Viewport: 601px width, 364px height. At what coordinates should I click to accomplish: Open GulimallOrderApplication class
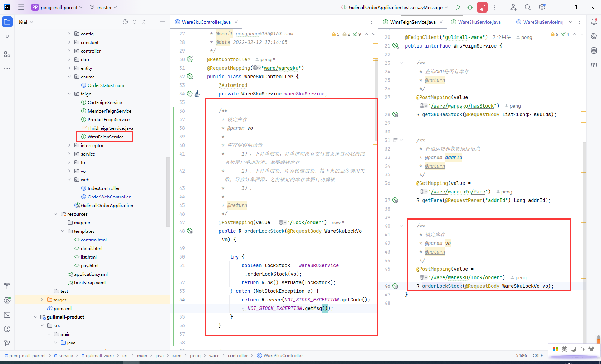coord(107,205)
